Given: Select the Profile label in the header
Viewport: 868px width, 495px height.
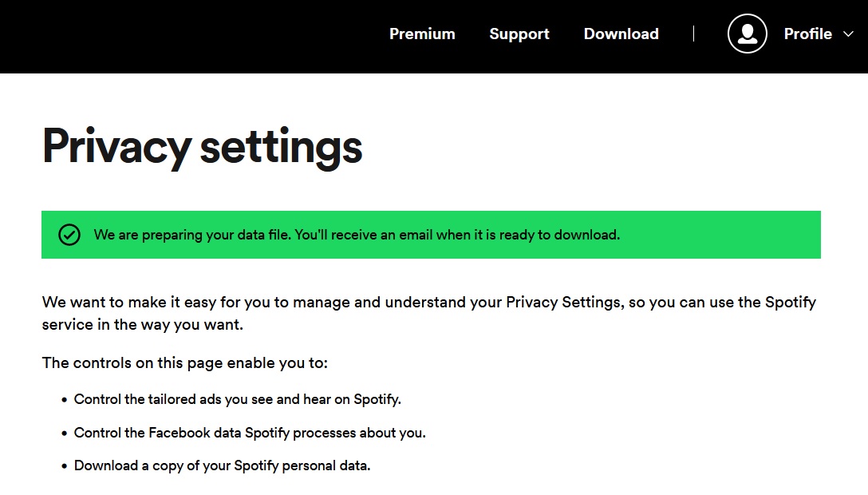Looking at the screenshot, I should [x=807, y=34].
